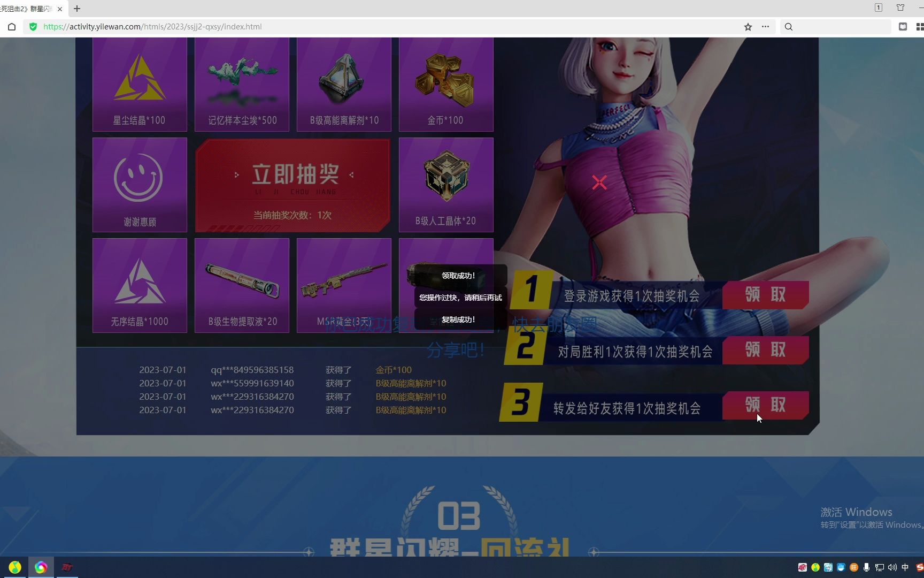The width and height of the screenshot is (924, 578).
Task: Click 当前抽奖次数: 1次 counter text
Action: point(292,215)
